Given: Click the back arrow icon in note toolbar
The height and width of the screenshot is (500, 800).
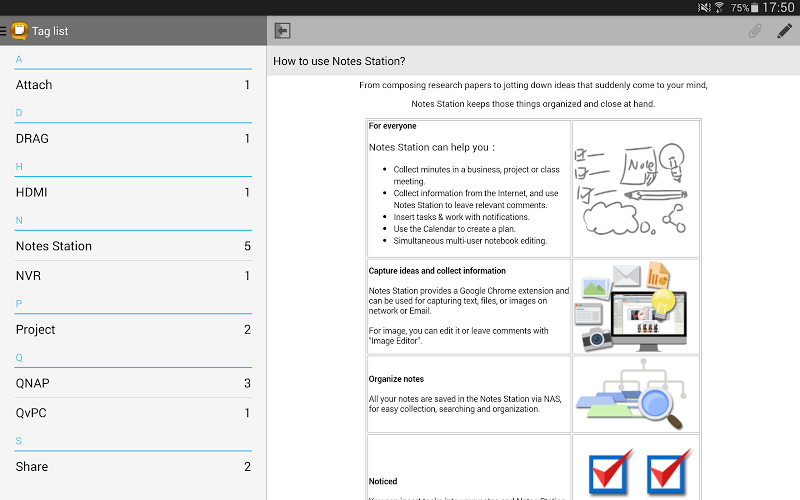Looking at the screenshot, I should [x=282, y=31].
